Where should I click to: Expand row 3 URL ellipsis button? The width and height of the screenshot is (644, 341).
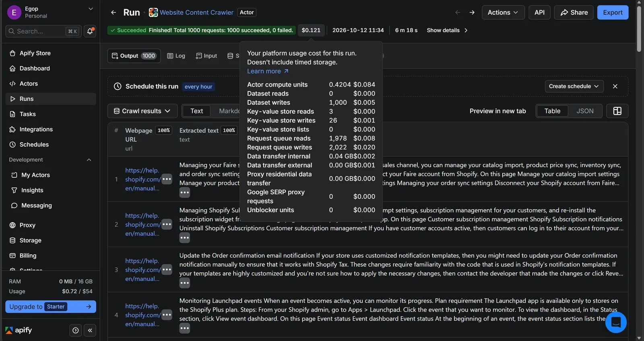pyautogui.click(x=167, y=270)
